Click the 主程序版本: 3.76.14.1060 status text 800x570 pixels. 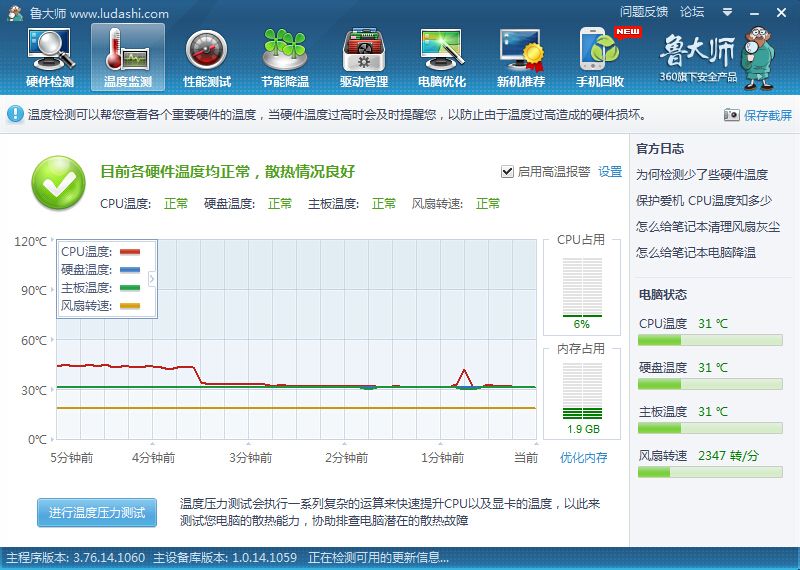click(x=76, y=557)
